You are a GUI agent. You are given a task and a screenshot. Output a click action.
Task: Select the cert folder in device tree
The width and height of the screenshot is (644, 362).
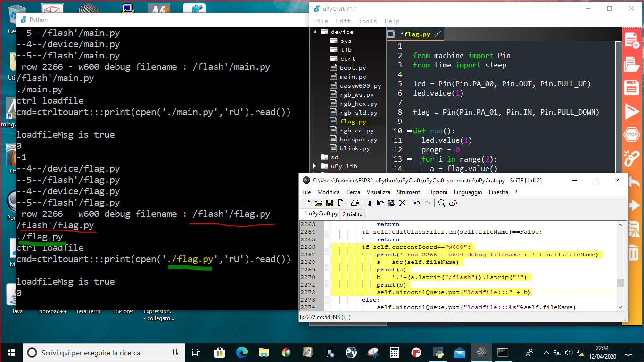pyautogui.click(x=347, y=59)
